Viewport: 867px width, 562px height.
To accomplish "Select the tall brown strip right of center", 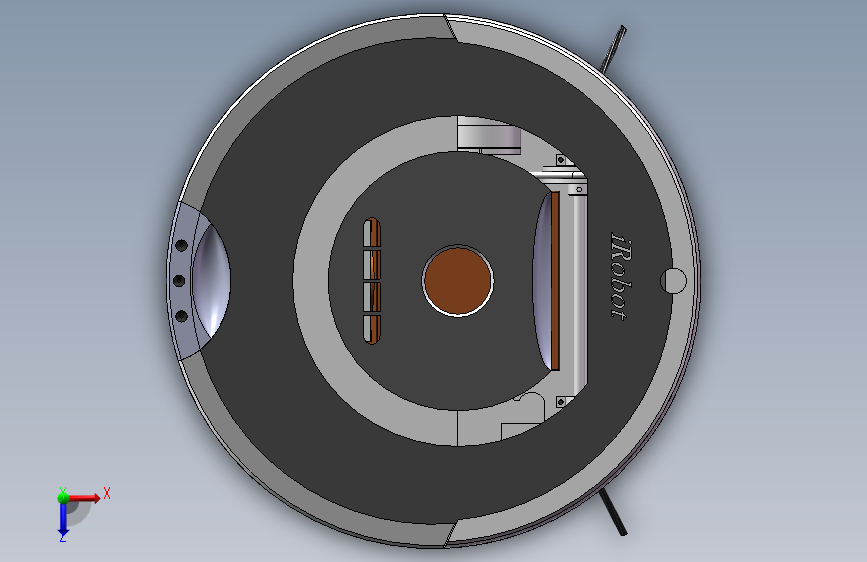I will [x=555, y=280].
